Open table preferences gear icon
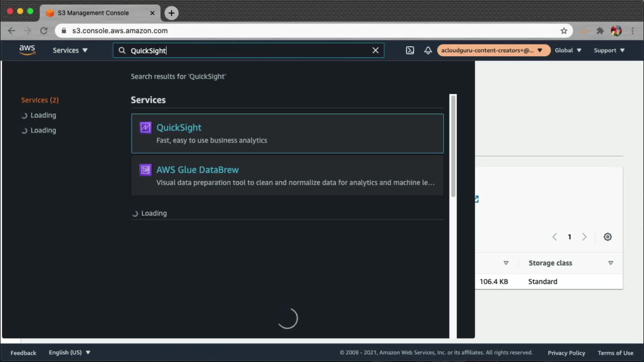The image size is (644, 362). (607, 237)
